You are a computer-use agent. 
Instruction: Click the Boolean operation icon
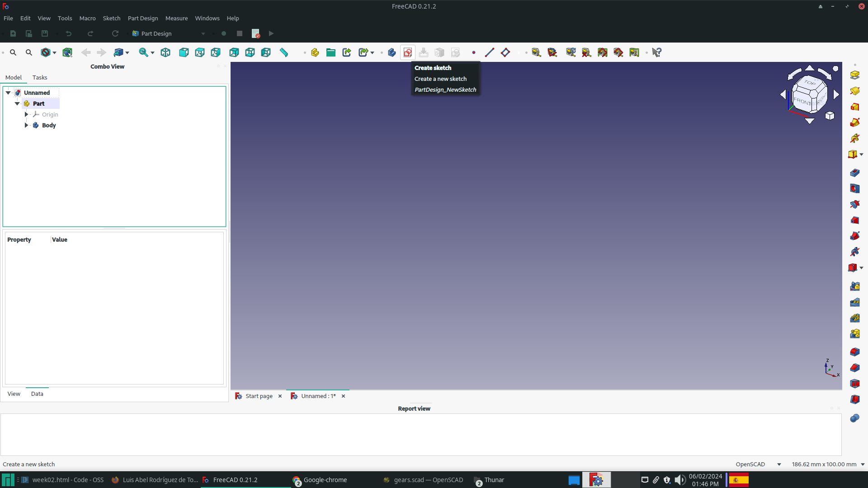pyautogui.click(x=854, y=418)
